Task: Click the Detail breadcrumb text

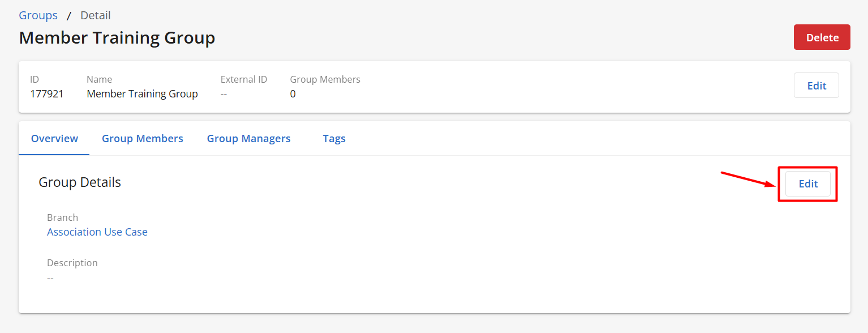Action: click(96, 15)
